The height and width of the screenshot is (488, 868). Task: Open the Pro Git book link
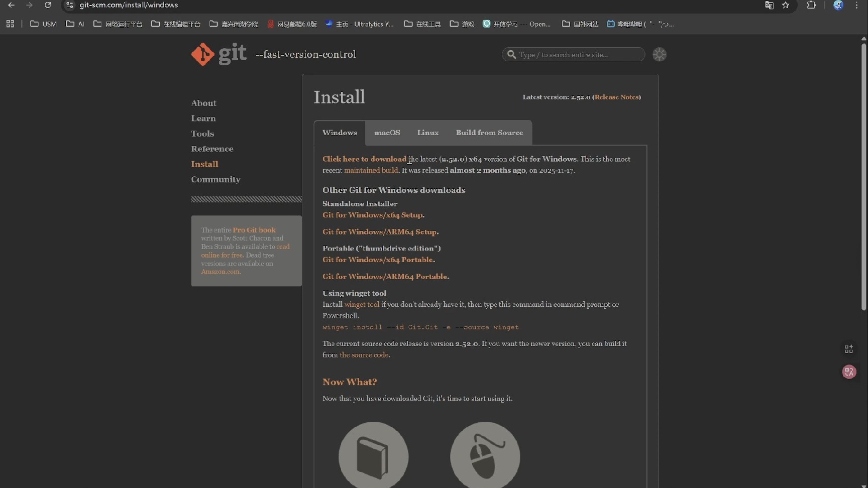(x=254, y=230)
